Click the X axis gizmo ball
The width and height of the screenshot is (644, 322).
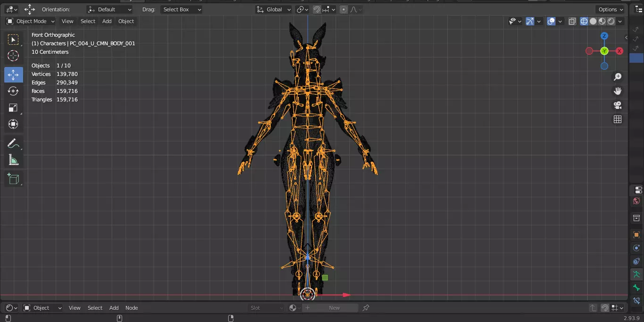(619, 51)
